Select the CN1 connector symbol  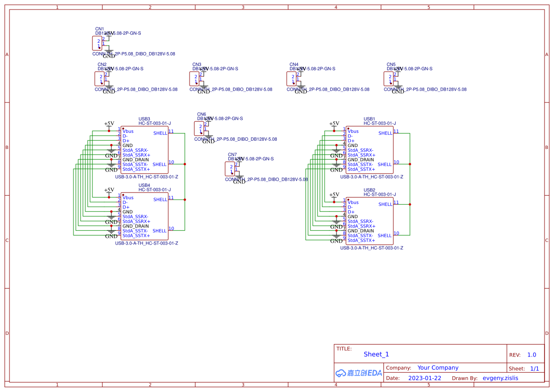(97, 43)
